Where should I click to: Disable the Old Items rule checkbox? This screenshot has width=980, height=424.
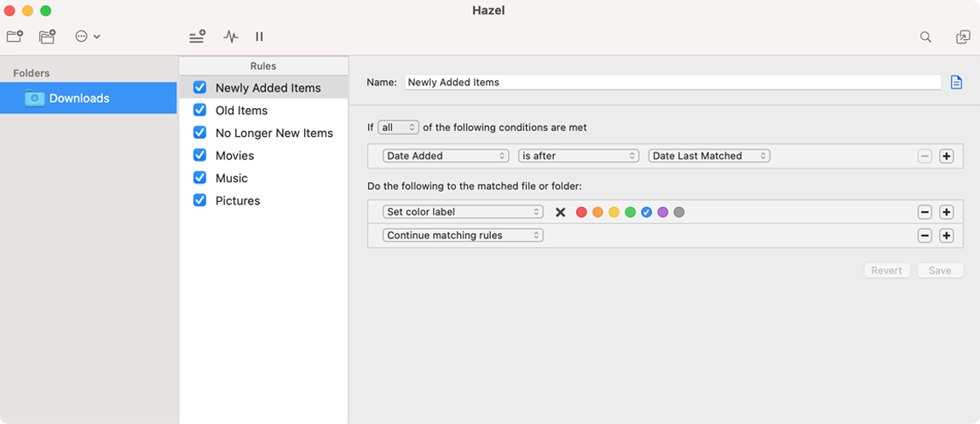point(200,110)
